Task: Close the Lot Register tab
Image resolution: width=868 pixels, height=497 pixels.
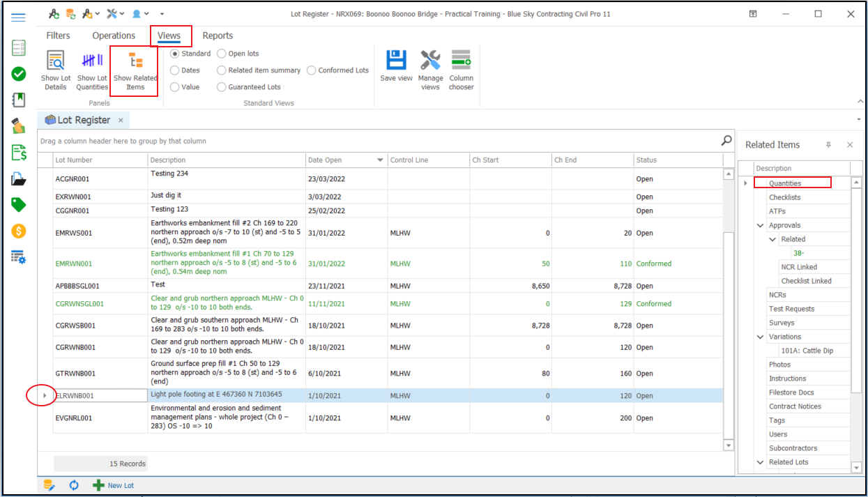Action: coord(120,121)
